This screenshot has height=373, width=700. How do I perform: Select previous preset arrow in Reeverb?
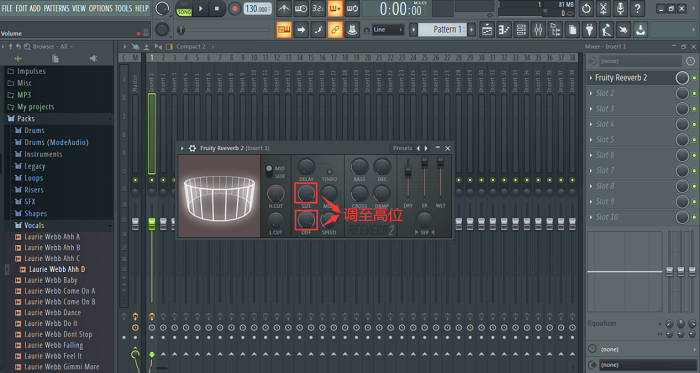click(x=418, y=148)
